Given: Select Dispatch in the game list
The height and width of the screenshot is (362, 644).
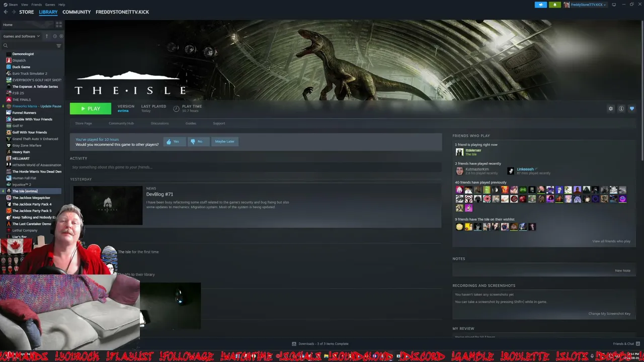Looking at the screenshot, I should click(19, 60).
